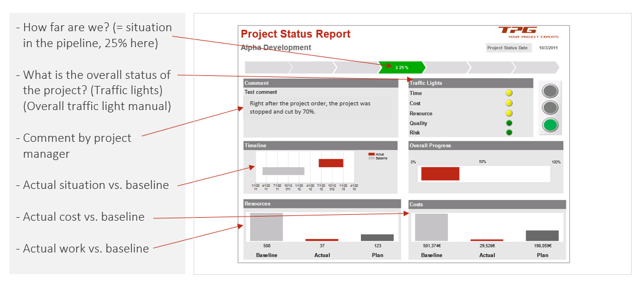Viewport: 644px width, 286px height.
Task: Select the middle gray light on the large traffic light
Action: click(550, 108)
